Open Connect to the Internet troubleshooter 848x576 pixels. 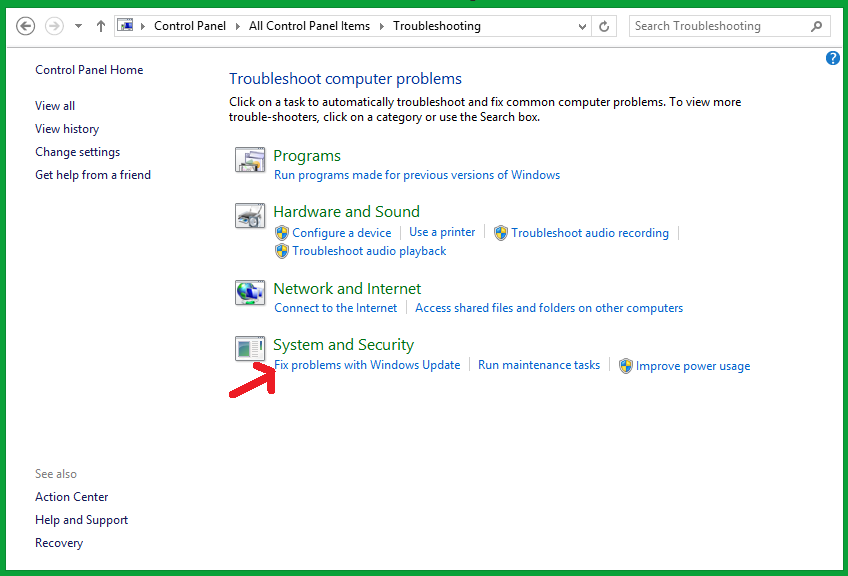coord(336,308)
